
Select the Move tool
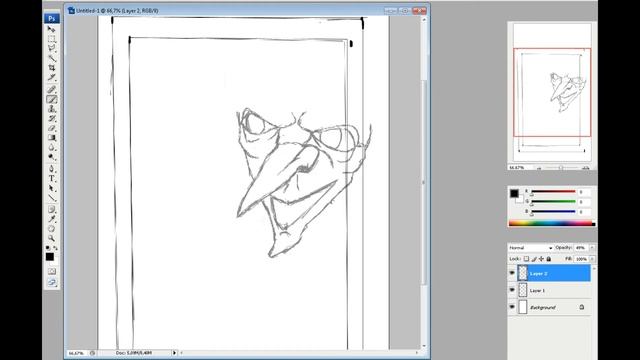pos(51,29)
